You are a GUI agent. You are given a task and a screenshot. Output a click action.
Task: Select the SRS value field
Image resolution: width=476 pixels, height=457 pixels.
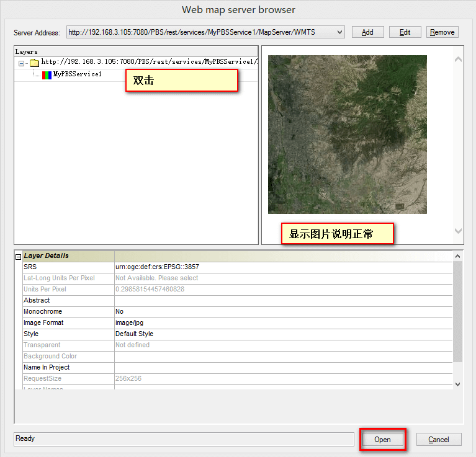283,267
